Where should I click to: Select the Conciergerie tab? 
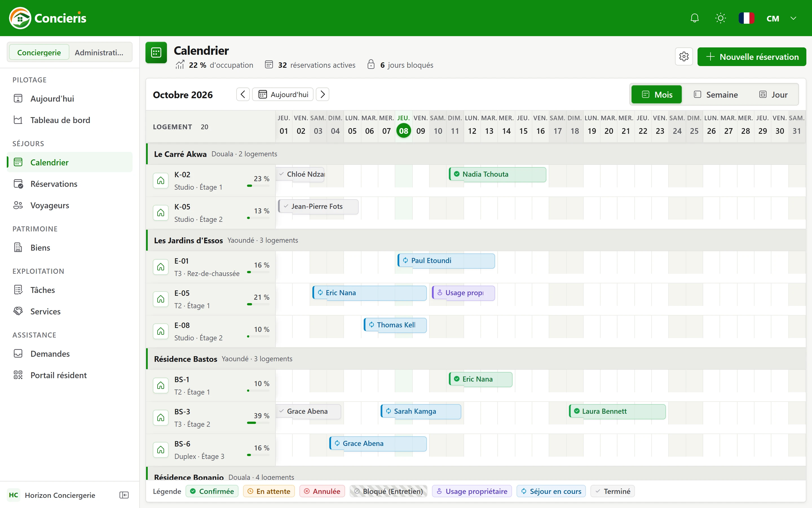39,52
